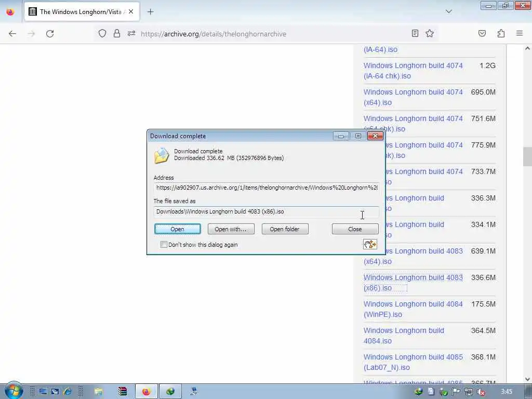Screen dimensions: 532x399
Task: Click the page vertical scrollbar thumb
Action: [527, 156]
